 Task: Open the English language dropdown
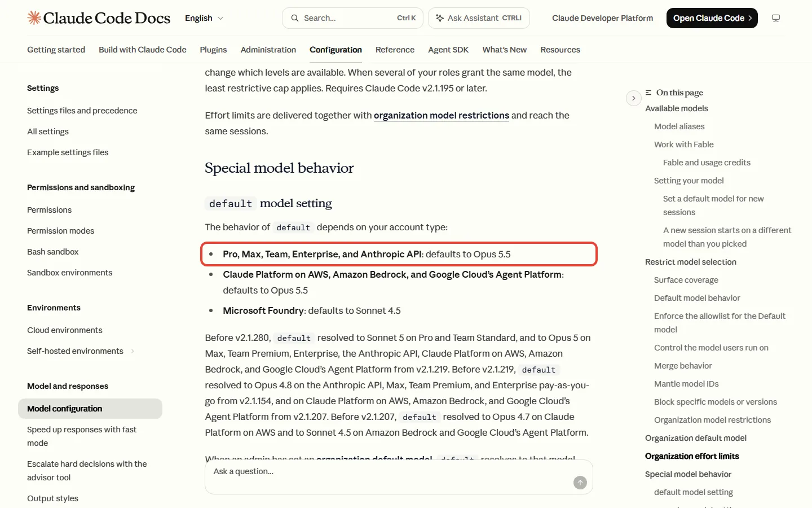click(x=204, y=18)
